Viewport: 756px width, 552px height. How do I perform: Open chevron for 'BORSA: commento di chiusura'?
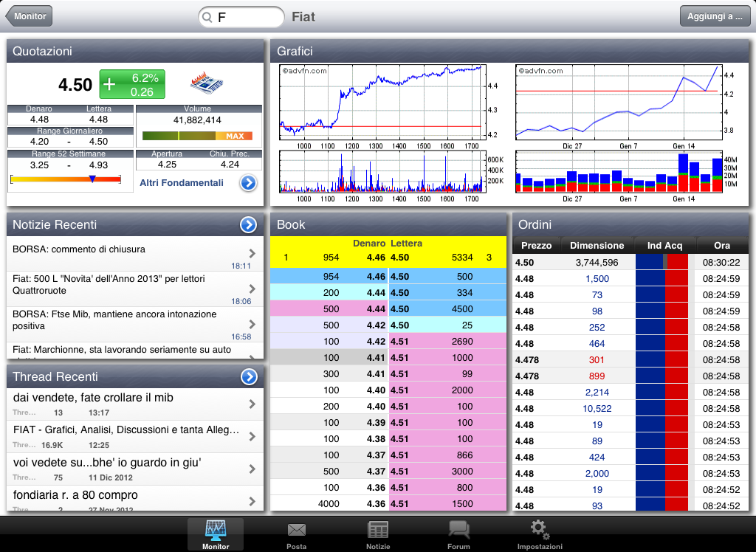click(x=252, y=253)
